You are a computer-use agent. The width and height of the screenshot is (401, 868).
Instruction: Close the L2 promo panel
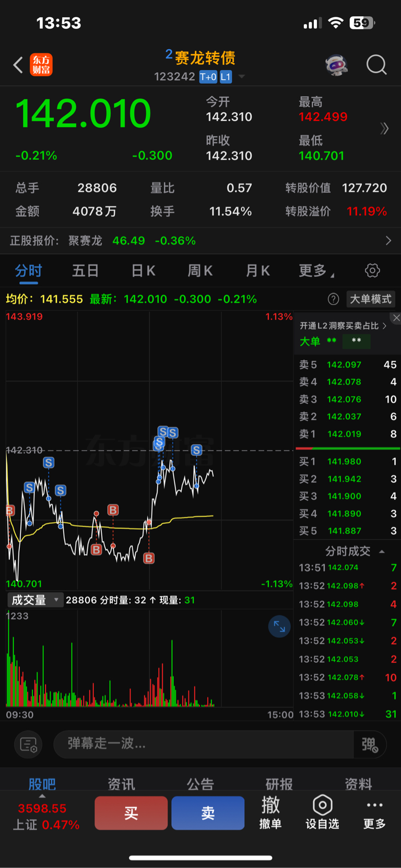396,318
